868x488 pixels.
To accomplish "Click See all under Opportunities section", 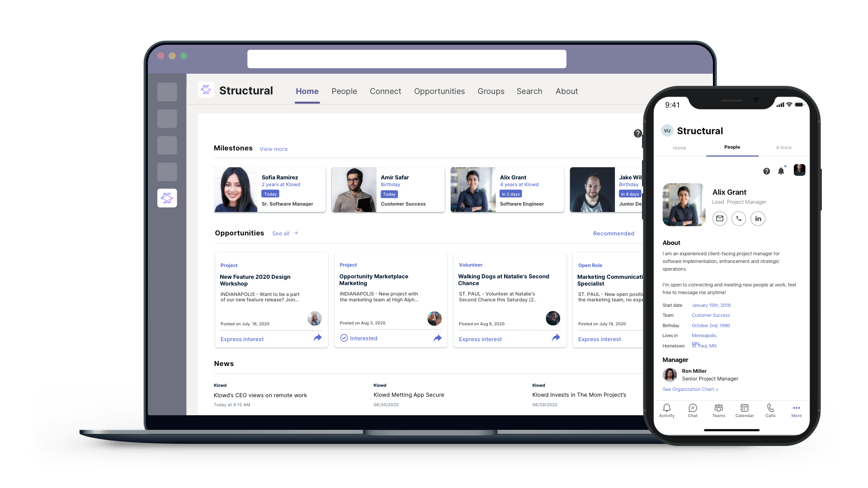I will coord(285,233).
